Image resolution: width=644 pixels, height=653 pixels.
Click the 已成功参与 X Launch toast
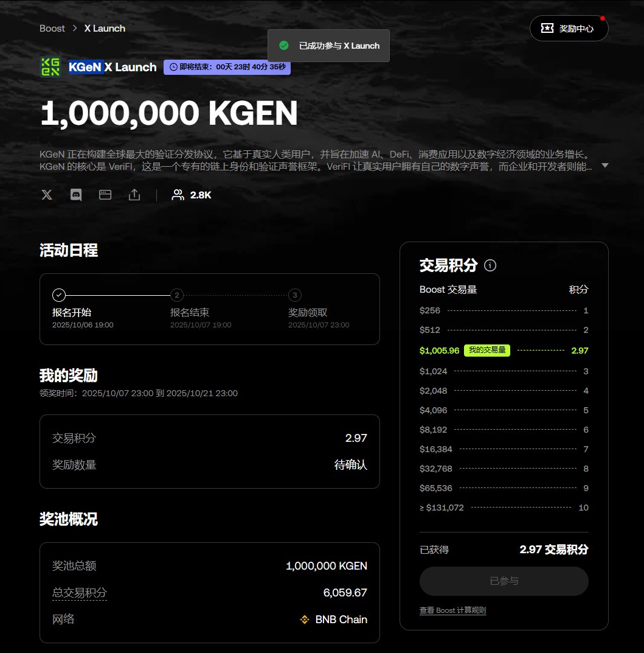click(x=328, y=46)
